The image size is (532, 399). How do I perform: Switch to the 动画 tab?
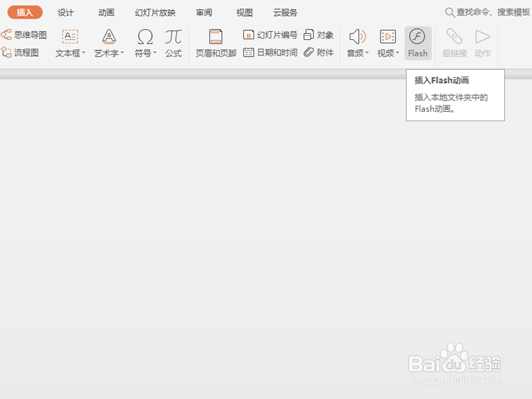(106, 13)
